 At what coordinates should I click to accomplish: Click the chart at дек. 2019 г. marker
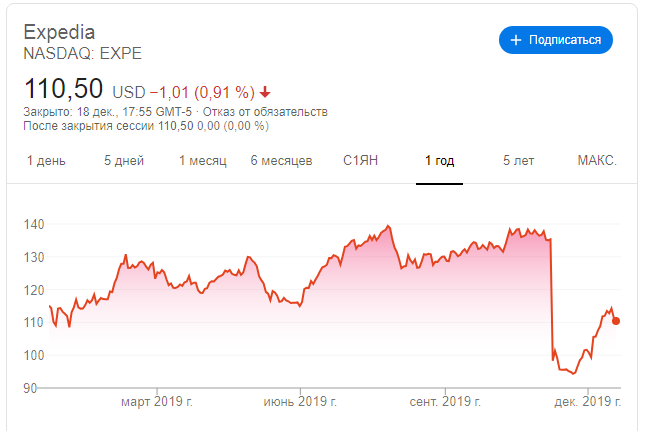tap(588, 401)
